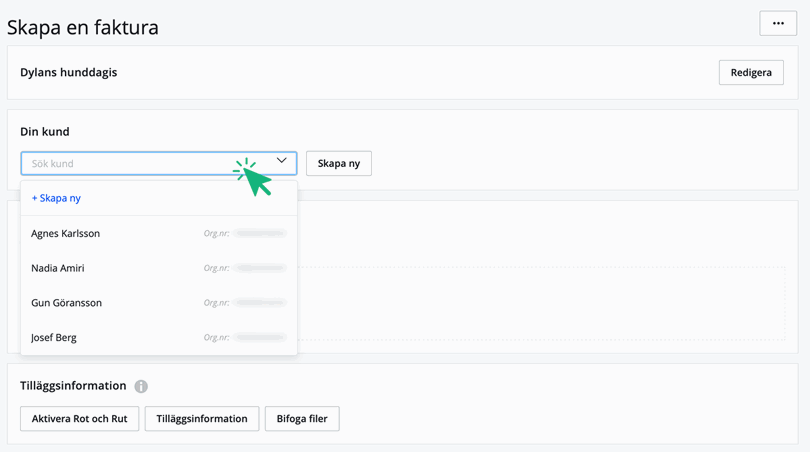The height and width of the screenshot is (452, 810).
Task: Click the Redigera button for Dylans hunddagis
Action: click(750, 73)
